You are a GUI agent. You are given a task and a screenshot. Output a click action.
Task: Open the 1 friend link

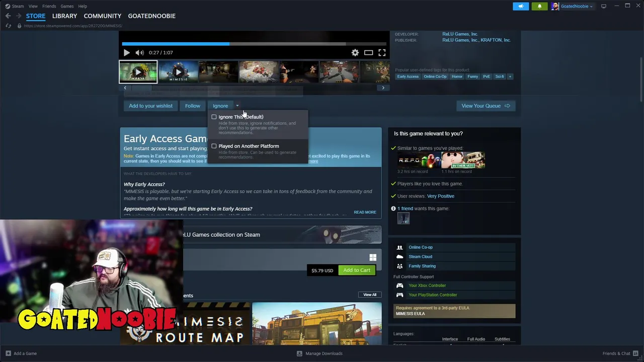[x=405, y=209]
